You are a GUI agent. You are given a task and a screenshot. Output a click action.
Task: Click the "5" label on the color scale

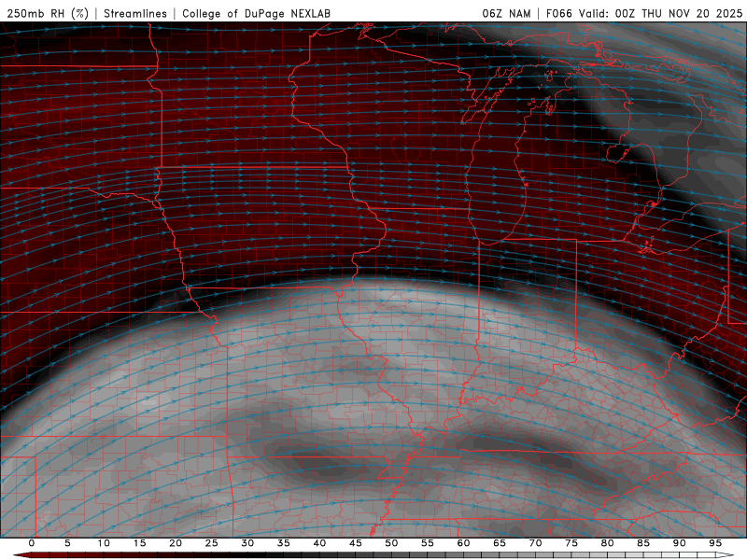coord(67,543)
